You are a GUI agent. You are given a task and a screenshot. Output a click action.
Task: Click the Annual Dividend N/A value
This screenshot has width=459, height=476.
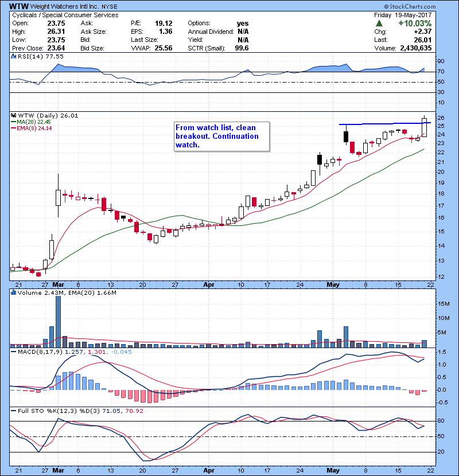243,32
